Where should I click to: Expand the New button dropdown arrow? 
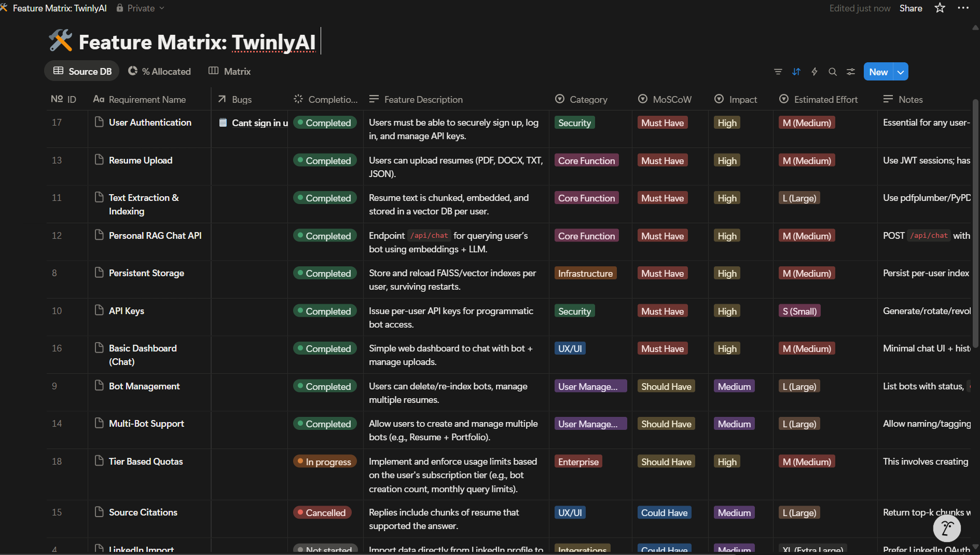coord(901,72)
